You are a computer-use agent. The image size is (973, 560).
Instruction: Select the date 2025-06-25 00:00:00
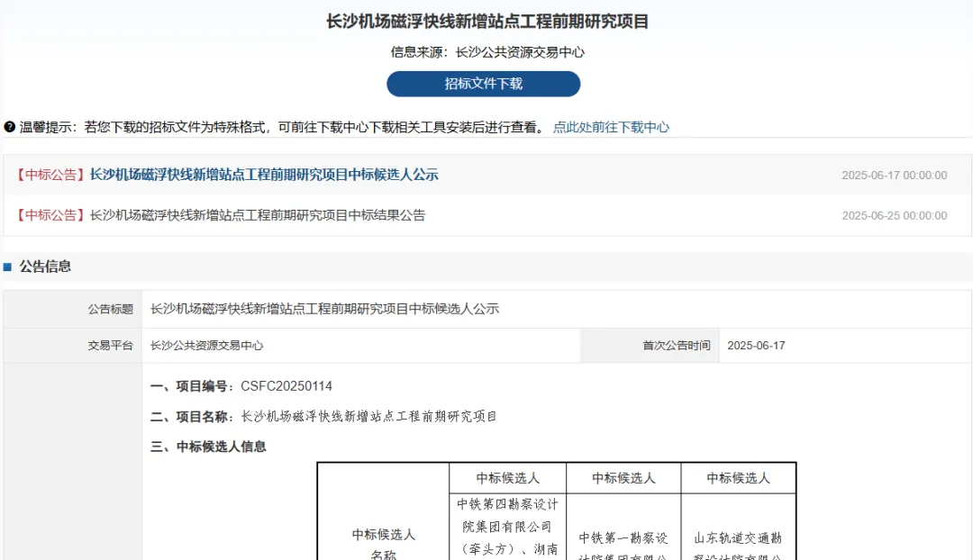coord(895,216)
